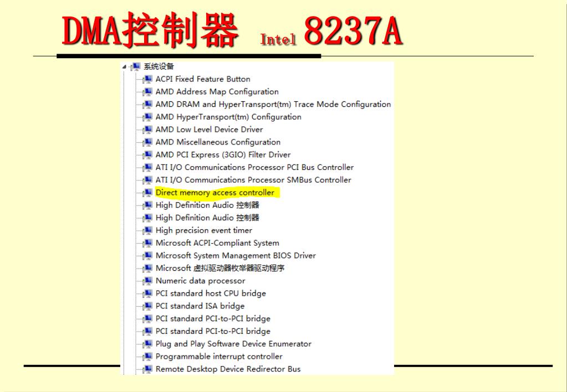Click the Microsoft ACPI-Compliant System icon
Viewport: 567px width, 392px height.
[x=147, y=243]
